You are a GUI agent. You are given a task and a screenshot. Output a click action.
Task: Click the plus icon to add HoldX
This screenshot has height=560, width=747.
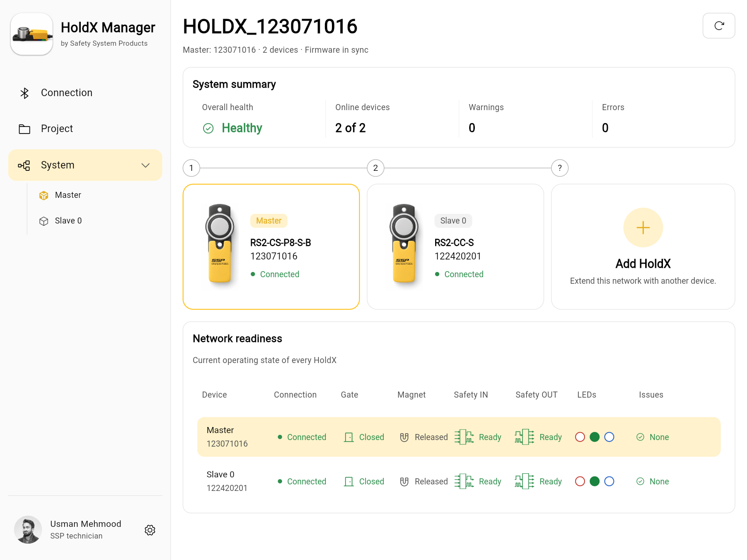coord(643,227)
